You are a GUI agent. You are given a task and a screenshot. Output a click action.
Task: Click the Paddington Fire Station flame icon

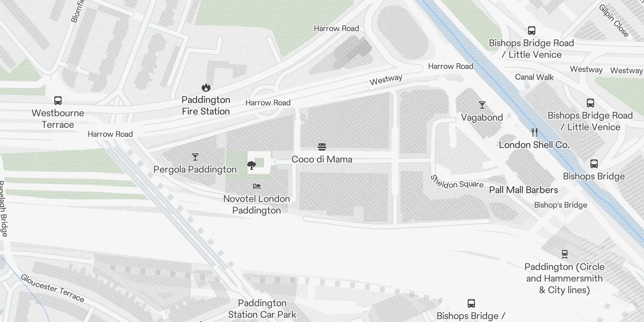[206, 87]
